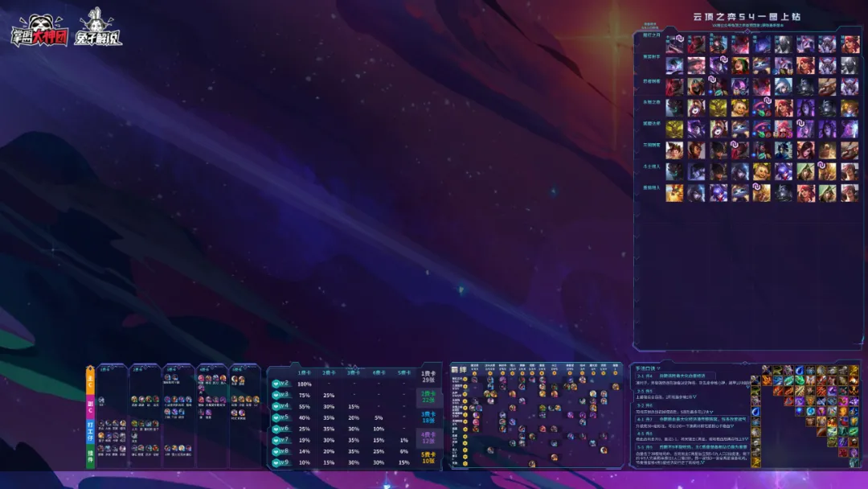Image resolution: width=868 pixels, height=489 pixels.
Task: Click the 2-5 升5 leveling step
Action: [x=643, y=391]
